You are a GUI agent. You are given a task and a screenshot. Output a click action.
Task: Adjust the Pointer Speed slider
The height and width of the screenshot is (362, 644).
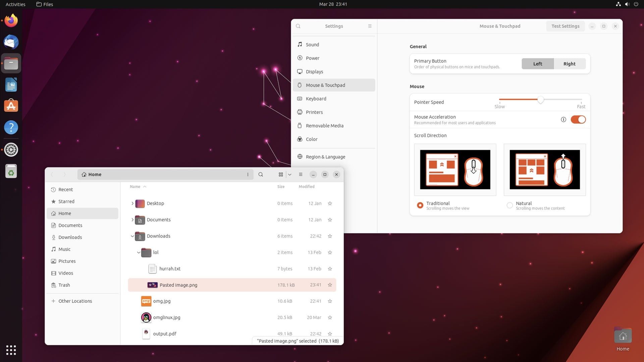tap(540, 100)
